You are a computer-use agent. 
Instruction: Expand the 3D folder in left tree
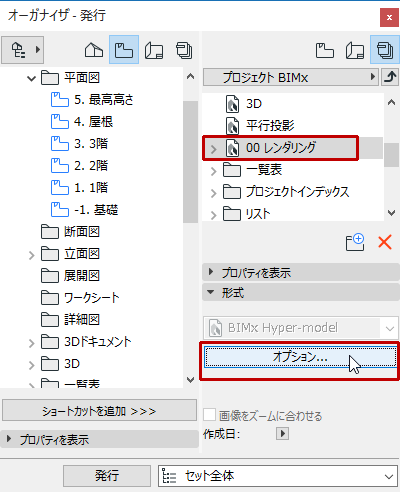(31, 365)
